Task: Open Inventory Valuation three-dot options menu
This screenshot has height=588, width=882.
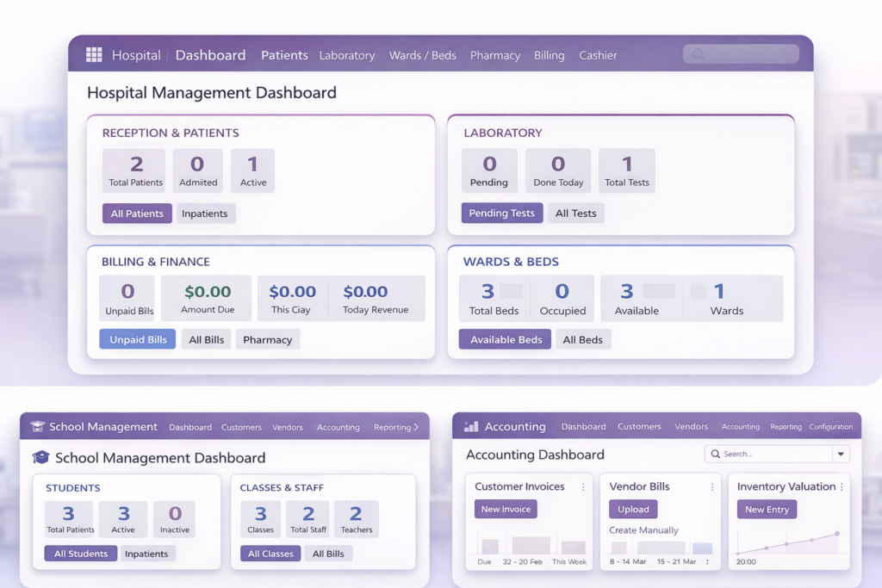Action: click(x=842, y=487)
